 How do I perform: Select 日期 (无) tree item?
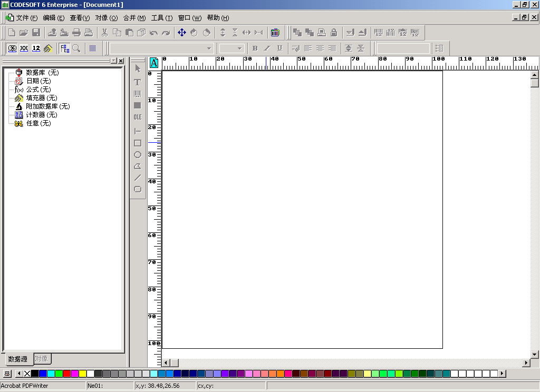coord(38,81)
